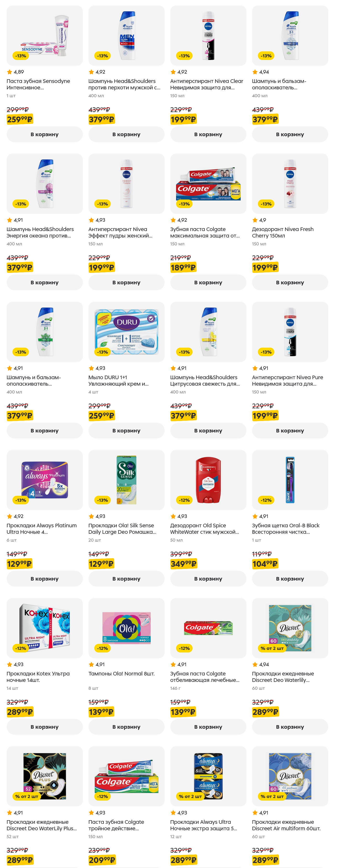This screenshot has width=339, height=868.
Task: Open the "Тампоны Ola! Normal 8шт." title link
Action: [122, 674]
